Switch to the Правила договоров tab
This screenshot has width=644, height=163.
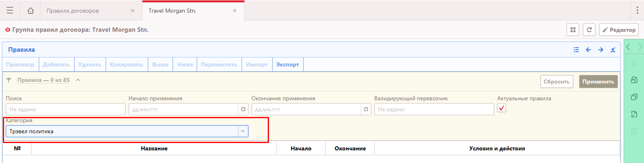point(73,11)
